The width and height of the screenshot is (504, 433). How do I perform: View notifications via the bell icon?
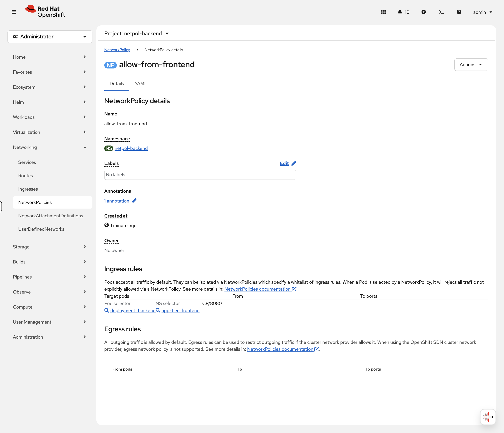[400, 12]
